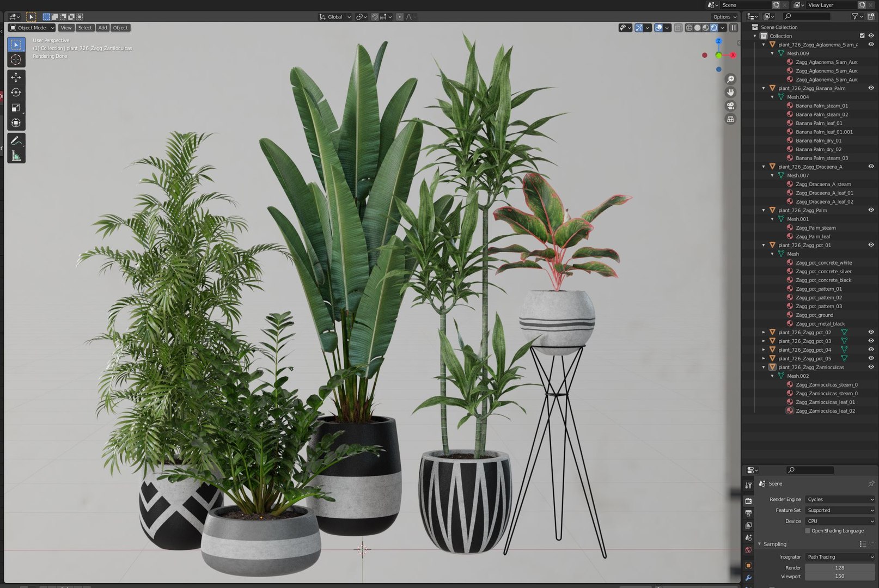
Task: Pause the viewport render preview
Action: click(x=734, y=28)
